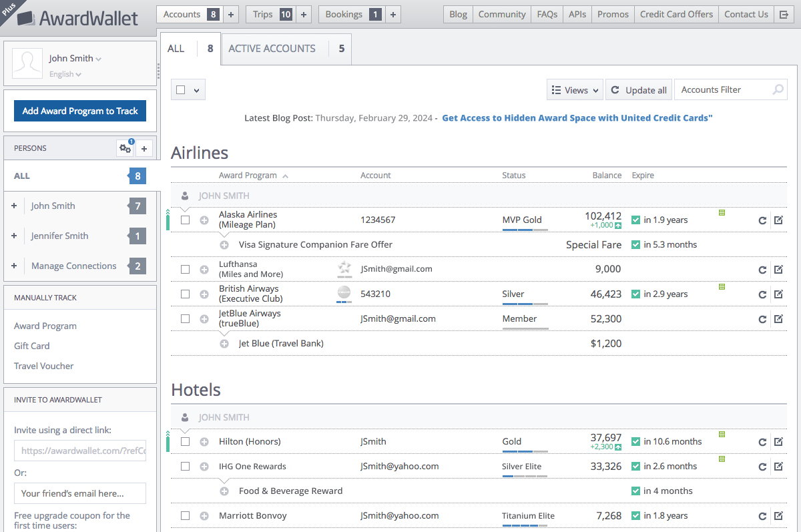Screen dimensions: 801x532
Task: Edit the Marriott Bonvoy account
Action: tap(778, 516)
